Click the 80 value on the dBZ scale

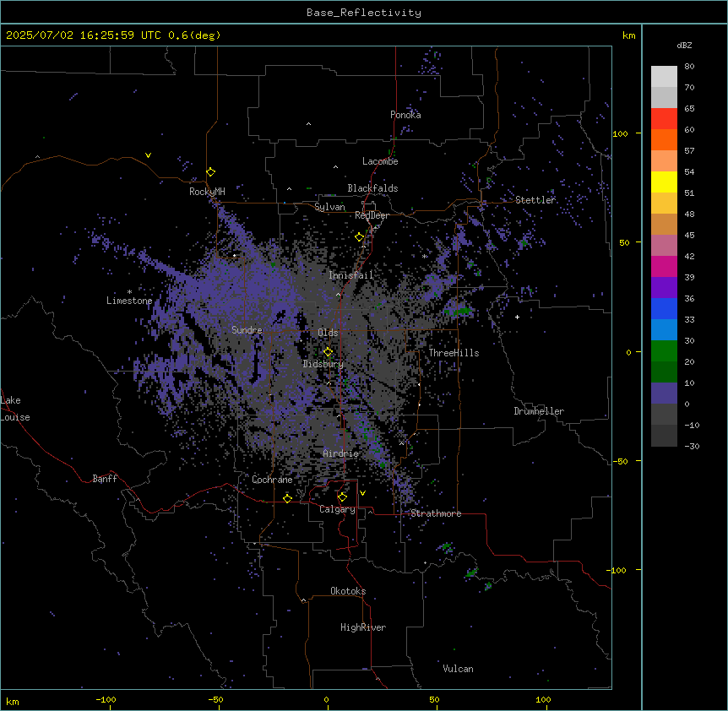[689, 67]
